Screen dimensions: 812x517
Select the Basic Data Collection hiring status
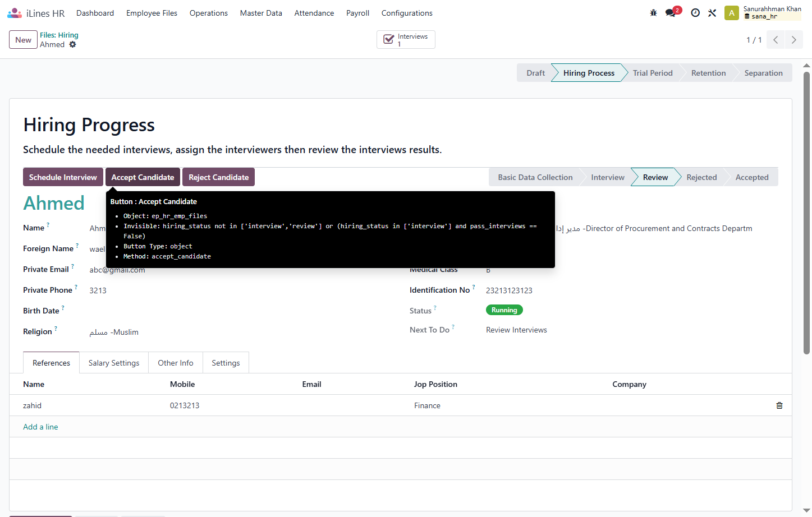coord(535,177)
